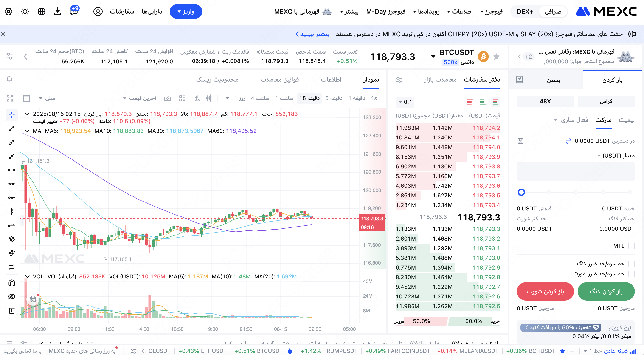This screenshot has width=644, height=355.
Task: Click the candlestick chart type icon
Action: pyautogui.click(x=209, y=98)
